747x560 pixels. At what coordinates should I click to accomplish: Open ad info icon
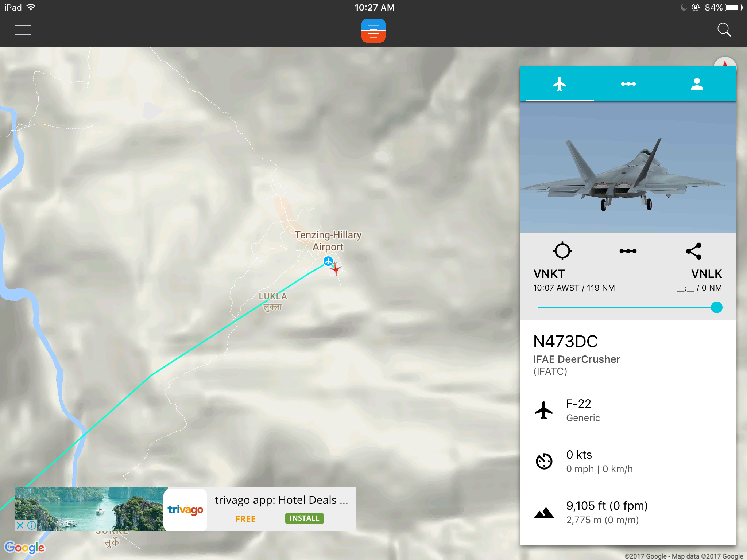32,525
